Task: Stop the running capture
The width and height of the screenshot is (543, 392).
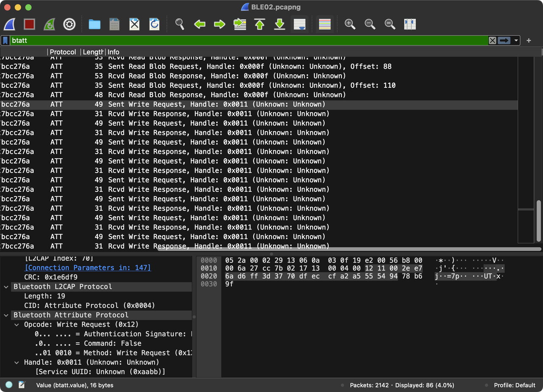Action: (x=29, y=24)
